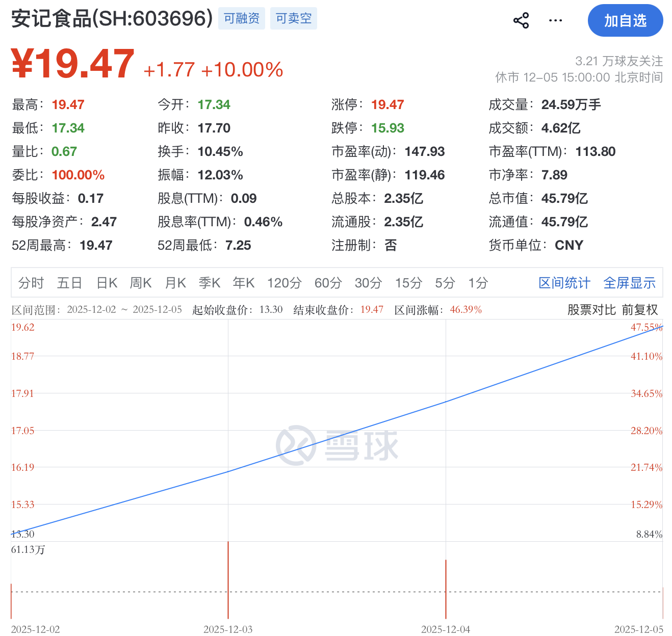Select the 60分 interval tab
Screen dimensions: 672x636
pos(328,283)
